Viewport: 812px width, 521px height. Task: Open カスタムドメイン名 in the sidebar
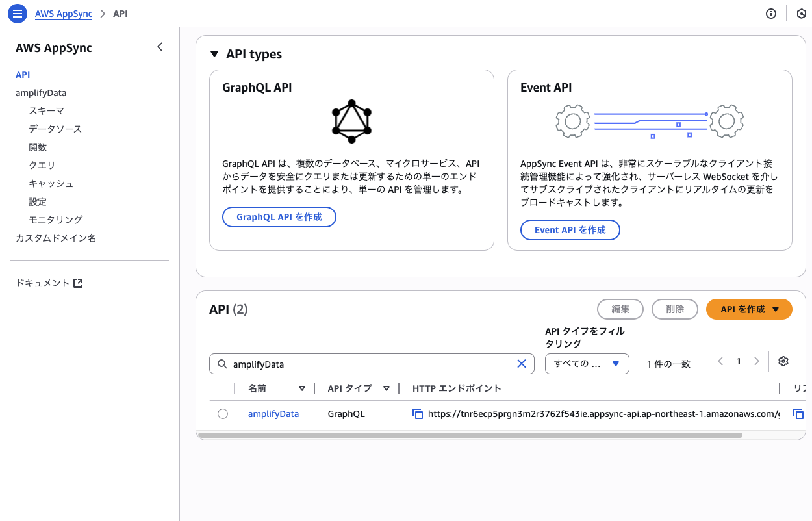click(x=56, y=238)
